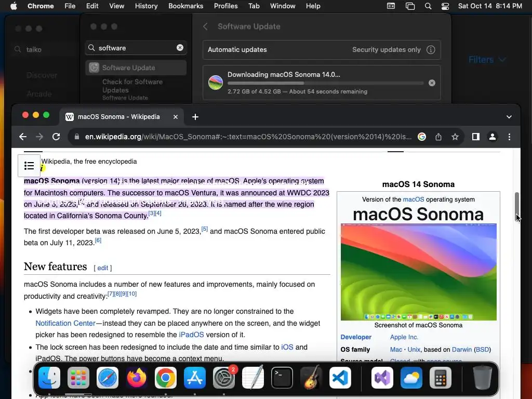Follow the Darwin link in infobox

[x=461, y=350]
